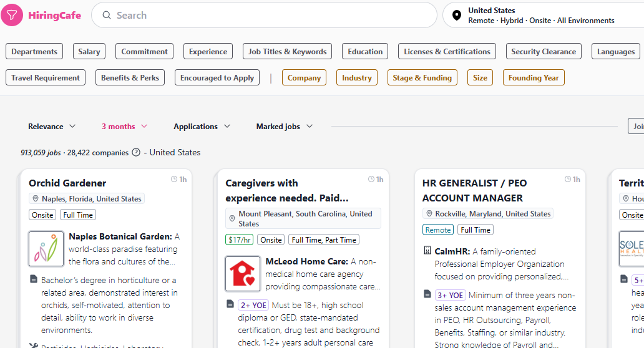Click the HiringCafe funnel logo icon
Screen dimensions: 644x348
pyautogui.click(x=12, y=15)
